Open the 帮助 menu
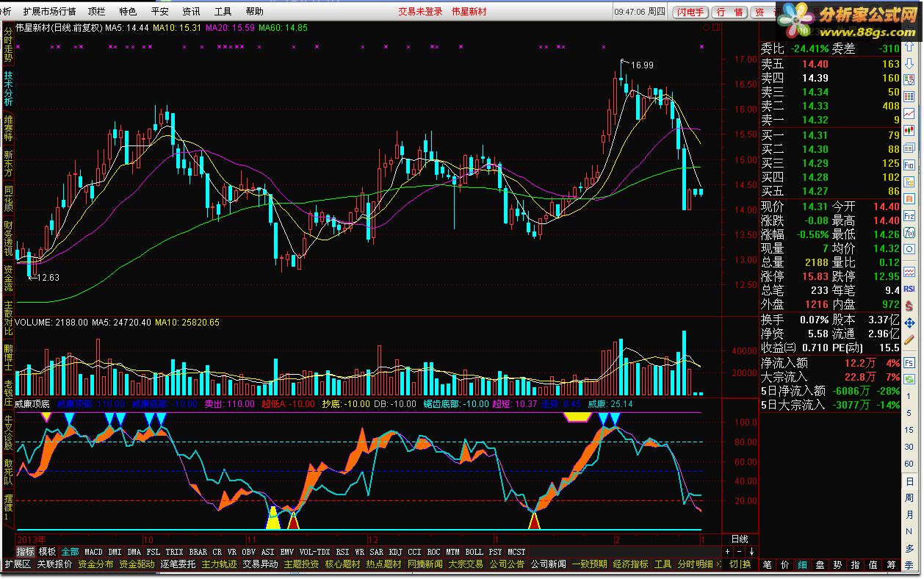924x579 pixels. click(254, 12)
